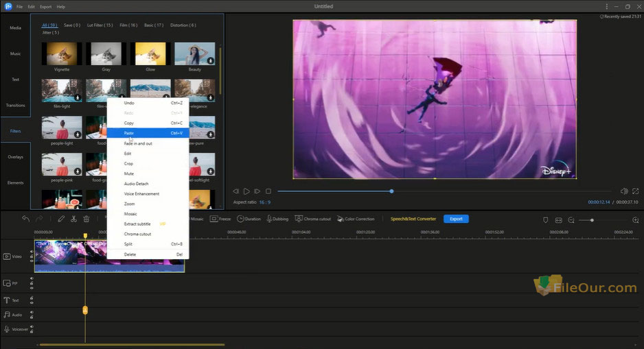644x349 pixels.
Task: Play the video preview
Action: [x=246, y=191]
